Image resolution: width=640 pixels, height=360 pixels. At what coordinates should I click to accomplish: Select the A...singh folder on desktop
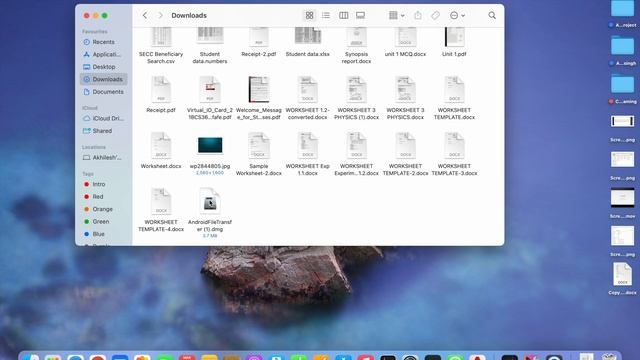pos(622,51)
